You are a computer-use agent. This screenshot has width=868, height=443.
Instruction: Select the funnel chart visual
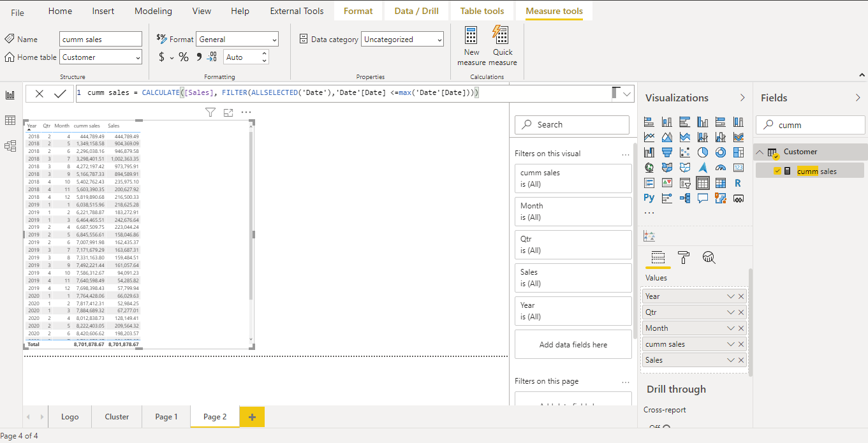pos(666,152)
